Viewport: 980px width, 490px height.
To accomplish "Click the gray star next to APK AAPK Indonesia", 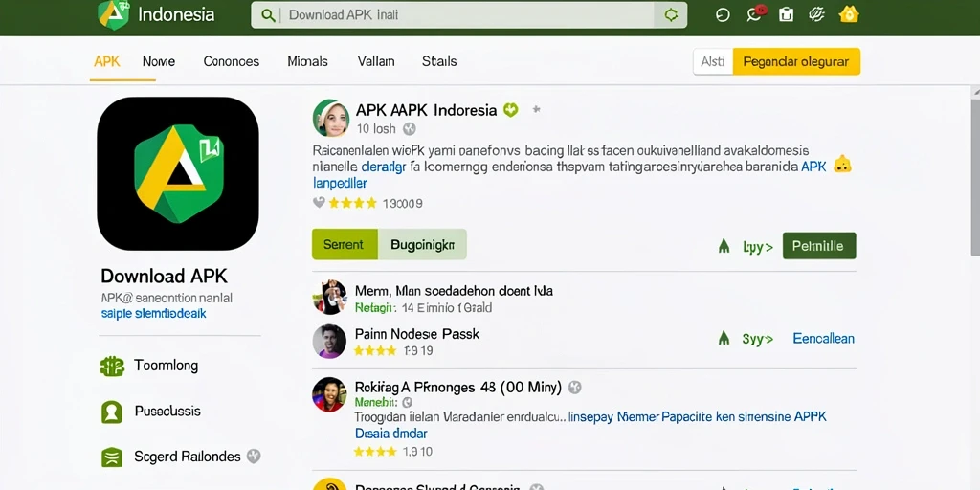I will [x=536, y=109].
